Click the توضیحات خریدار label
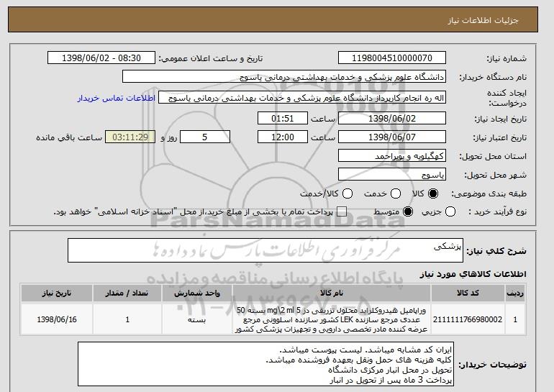Viewport: 554px width, 392px height. [x=493, y=365]
